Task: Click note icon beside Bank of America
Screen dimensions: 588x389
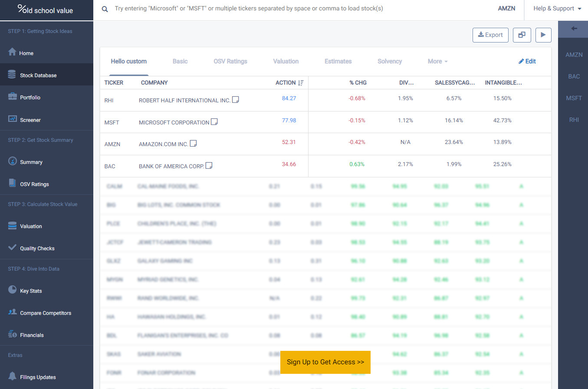Action: pos(209,166)
